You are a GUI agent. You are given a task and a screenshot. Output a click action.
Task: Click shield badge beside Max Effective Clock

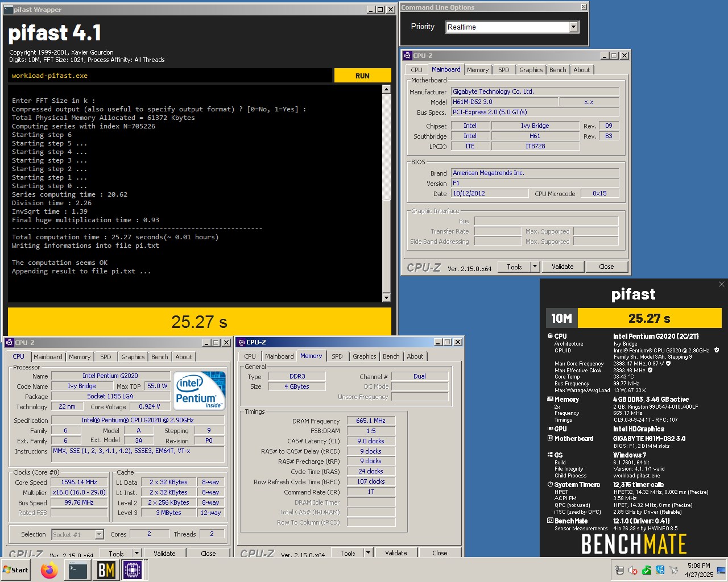click(650, 370)
